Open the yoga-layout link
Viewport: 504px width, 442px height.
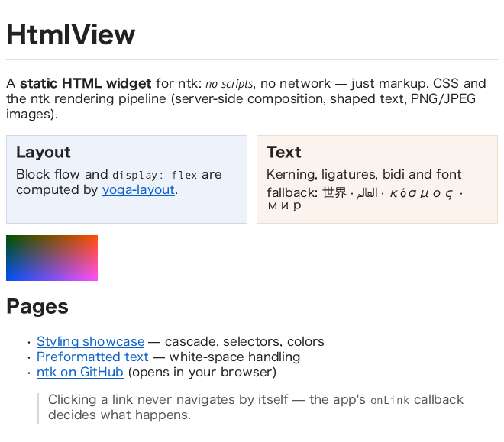(138, 190)
